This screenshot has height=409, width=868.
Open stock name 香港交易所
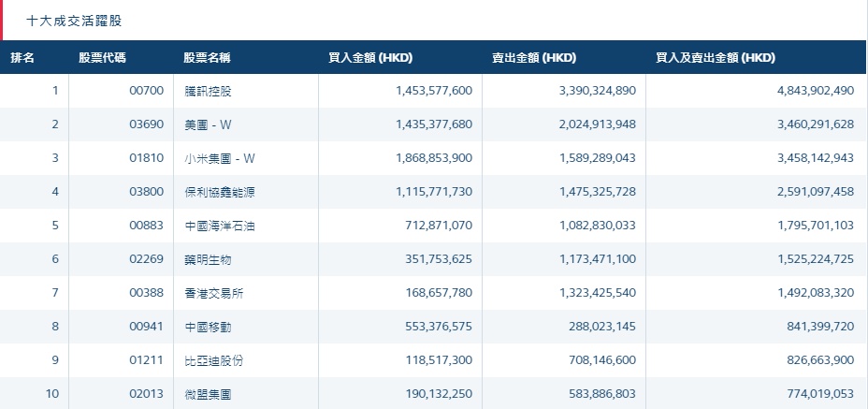tap(213, 293)
